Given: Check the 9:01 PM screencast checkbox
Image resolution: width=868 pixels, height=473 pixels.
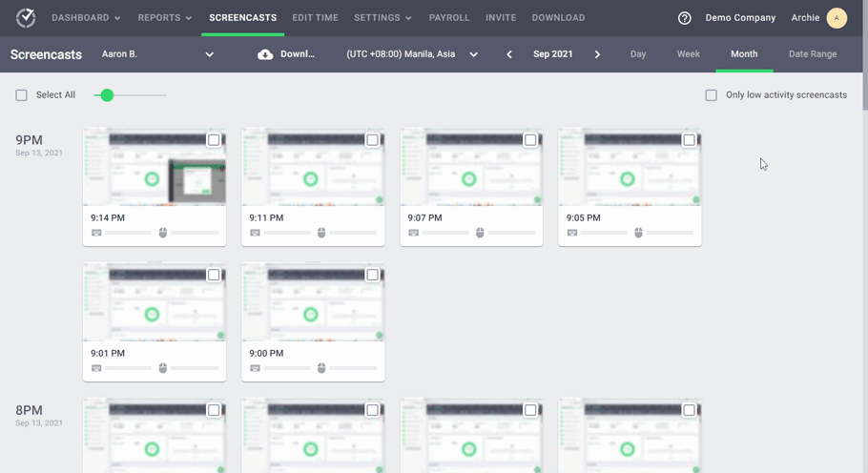Looking at the screenshot, I should [x=214, y=275].
